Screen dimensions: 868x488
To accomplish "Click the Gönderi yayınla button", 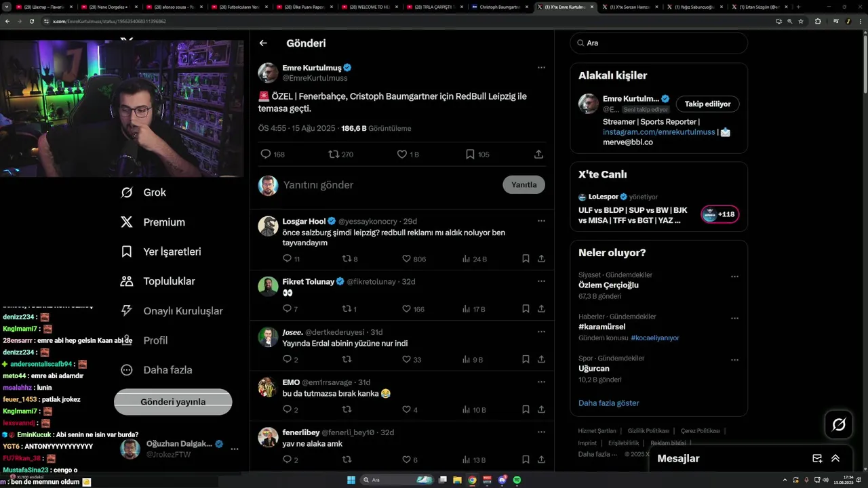I will pyautogui.click(x=173, y=402).
